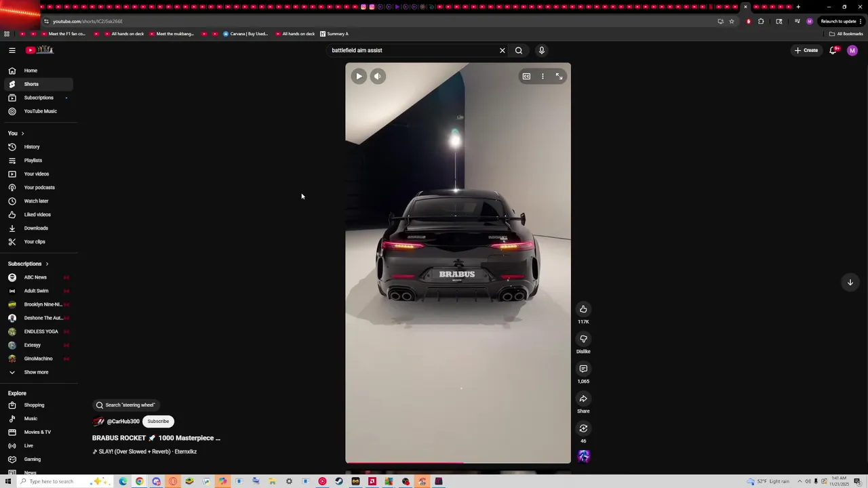
Task: Dislike the Short
Action: tap(583, 339)
